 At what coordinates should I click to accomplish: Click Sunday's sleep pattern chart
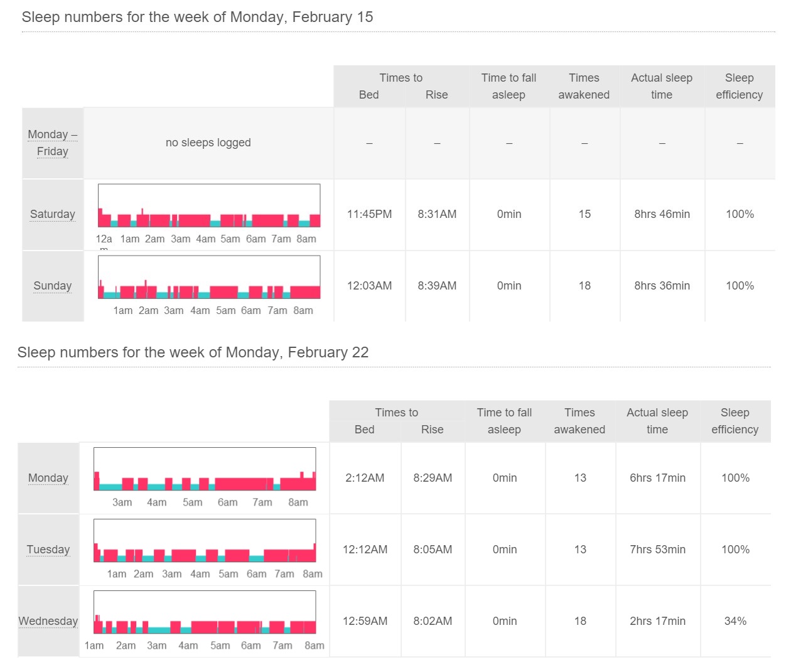(x=208, y=278)
